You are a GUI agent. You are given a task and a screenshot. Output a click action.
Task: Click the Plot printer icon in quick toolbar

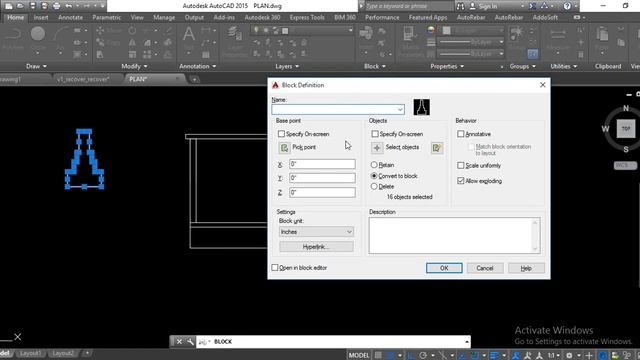coord(57,6)
